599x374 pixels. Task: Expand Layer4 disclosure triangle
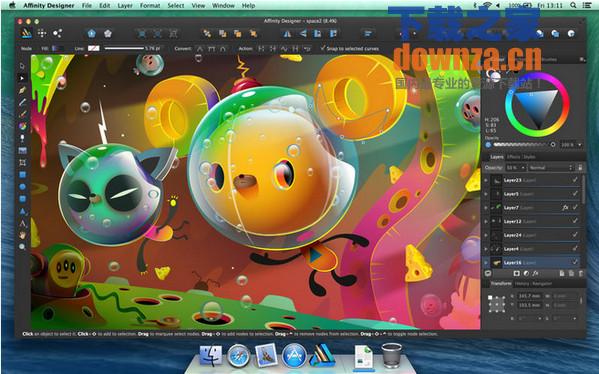(x=486, y=249)
